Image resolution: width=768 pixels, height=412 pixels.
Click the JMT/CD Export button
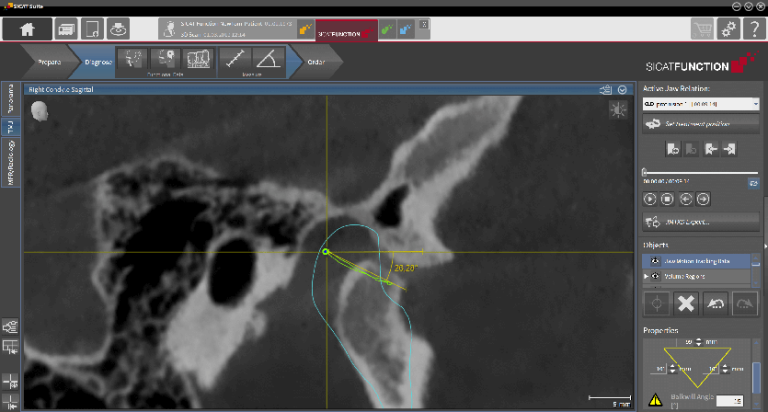click(700, 221)
